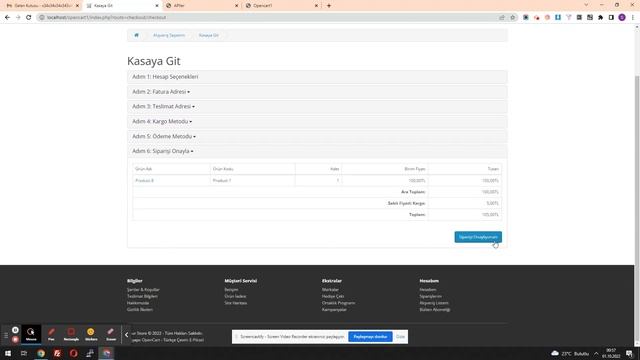Image resolution: width=640 pixels, height=360 pixels.
Task: Open the Alışveriş Sepetim breadcrumb link
Action: click(x=169, y=36)
